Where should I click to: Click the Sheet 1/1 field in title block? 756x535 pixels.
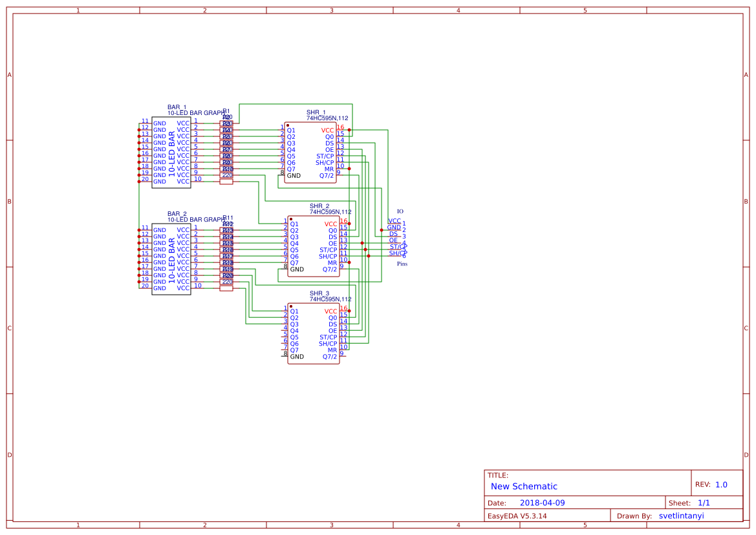704,501
